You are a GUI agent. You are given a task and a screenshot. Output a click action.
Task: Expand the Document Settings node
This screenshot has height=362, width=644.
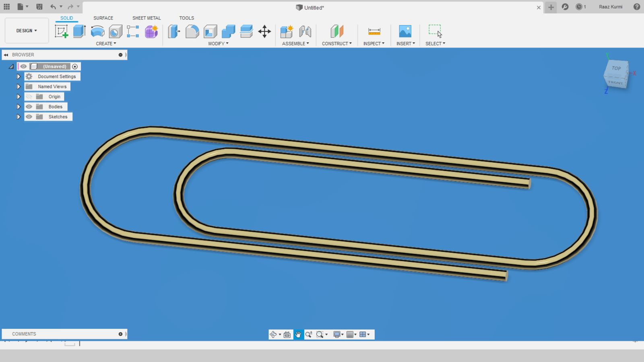[x=18, y=76]
